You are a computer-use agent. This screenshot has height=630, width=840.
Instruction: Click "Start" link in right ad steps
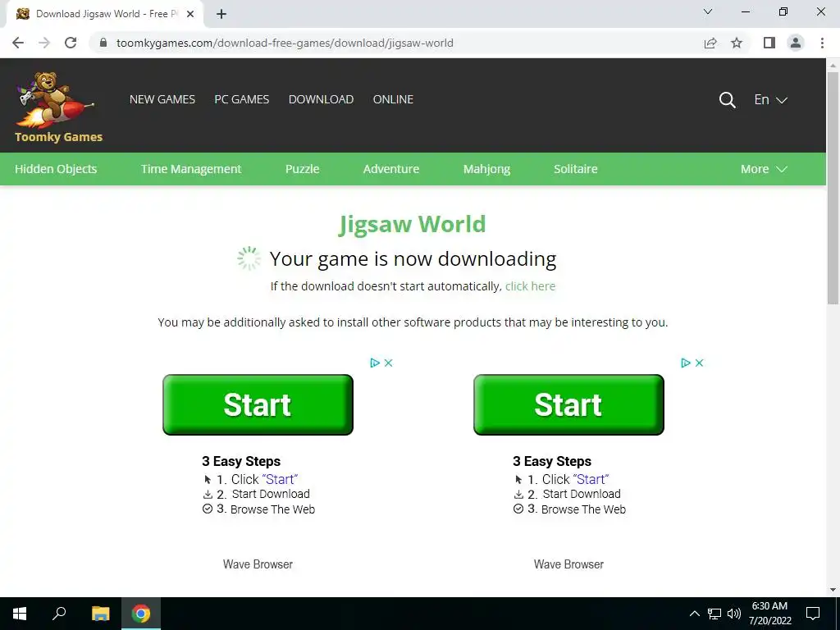(x=591, y=479)
